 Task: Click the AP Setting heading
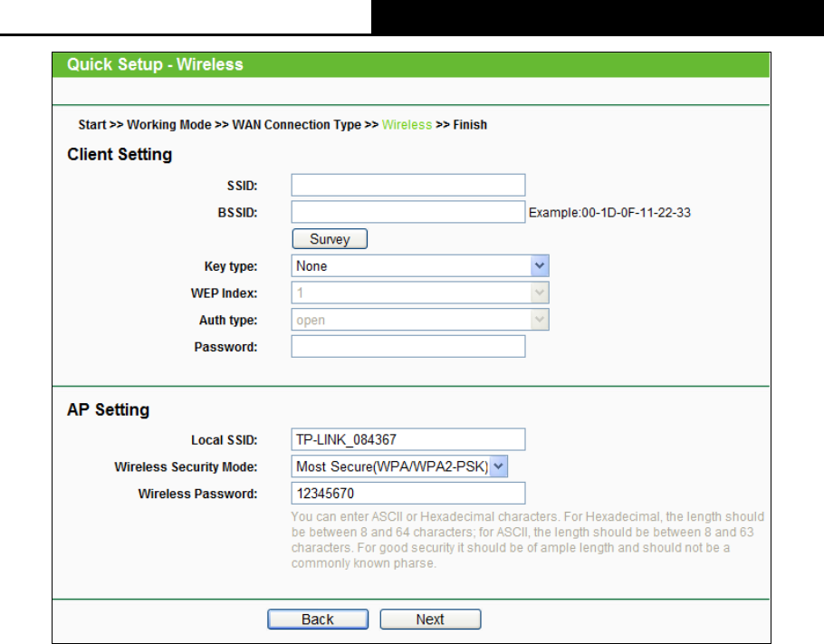pyautogui.click(x=109, y=409)
